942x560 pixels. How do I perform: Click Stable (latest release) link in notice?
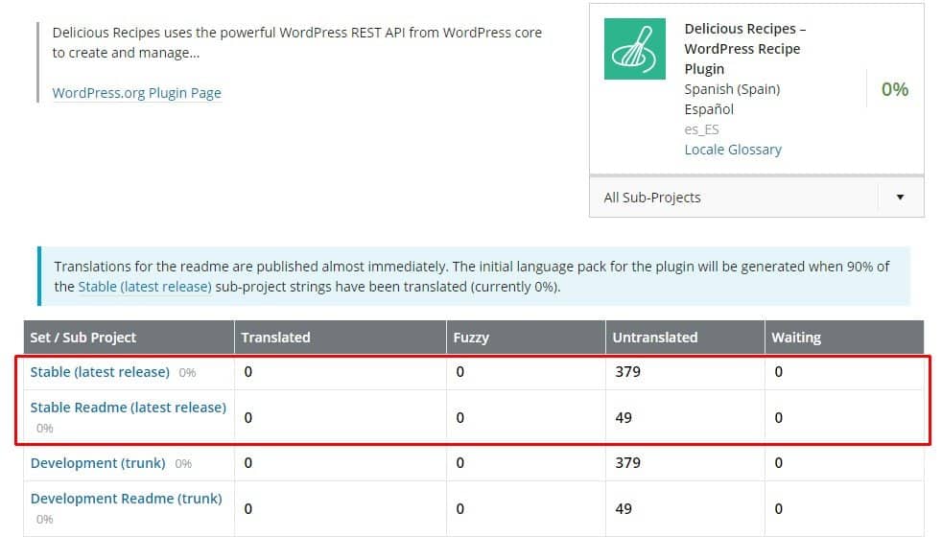coord(145,287)
